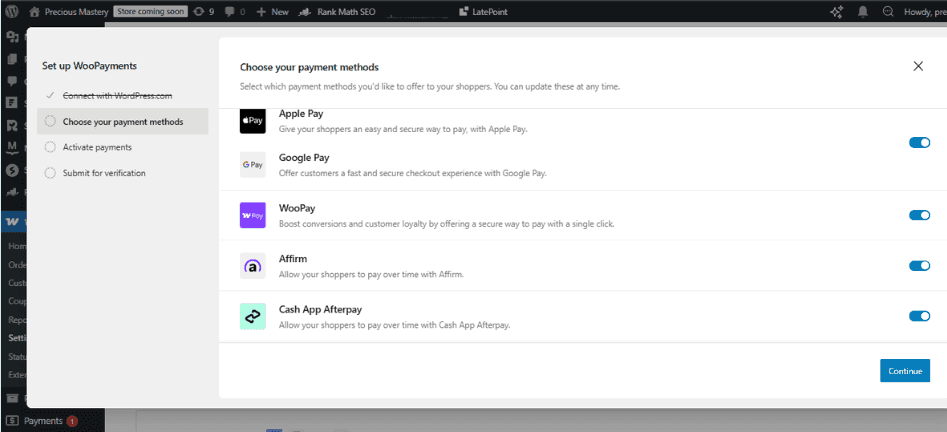Click the 'Select which payment methods' subtitle text
This screenshot has width=947, height=432.
point(430,87)
